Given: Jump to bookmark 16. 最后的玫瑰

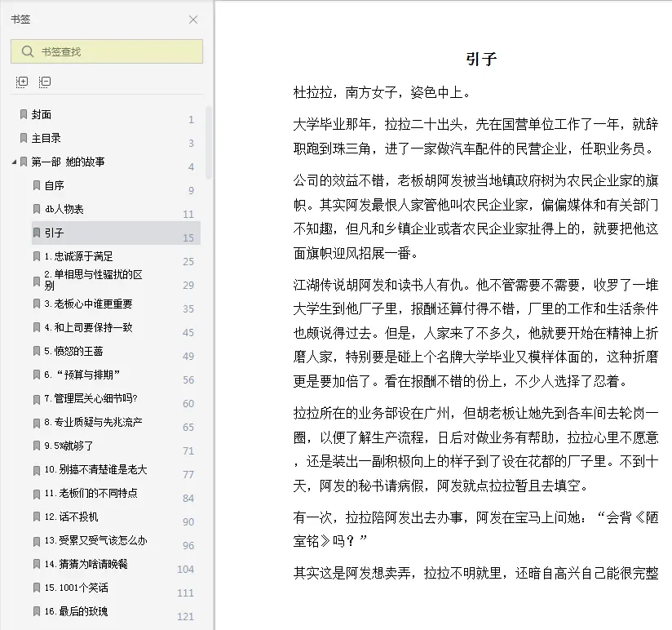Looking at the screenshot, I should click(76, 611).
